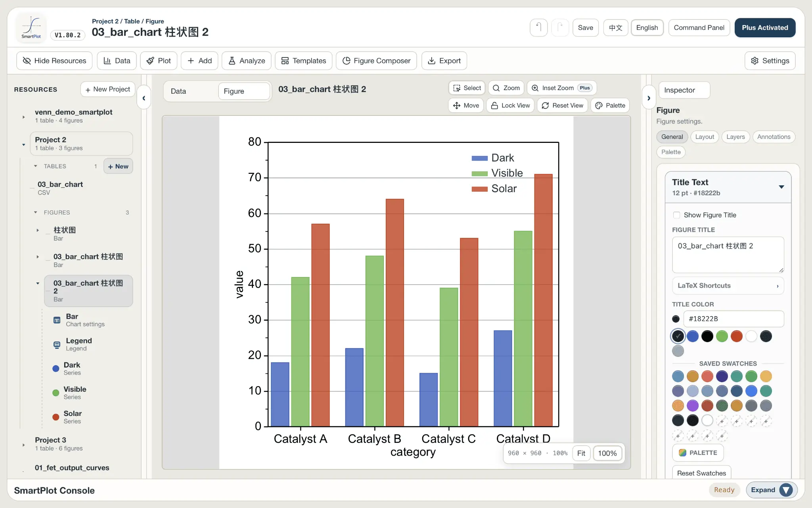Click New Project button
Viewport: 812px width, 508px height.
pos(107,89)
